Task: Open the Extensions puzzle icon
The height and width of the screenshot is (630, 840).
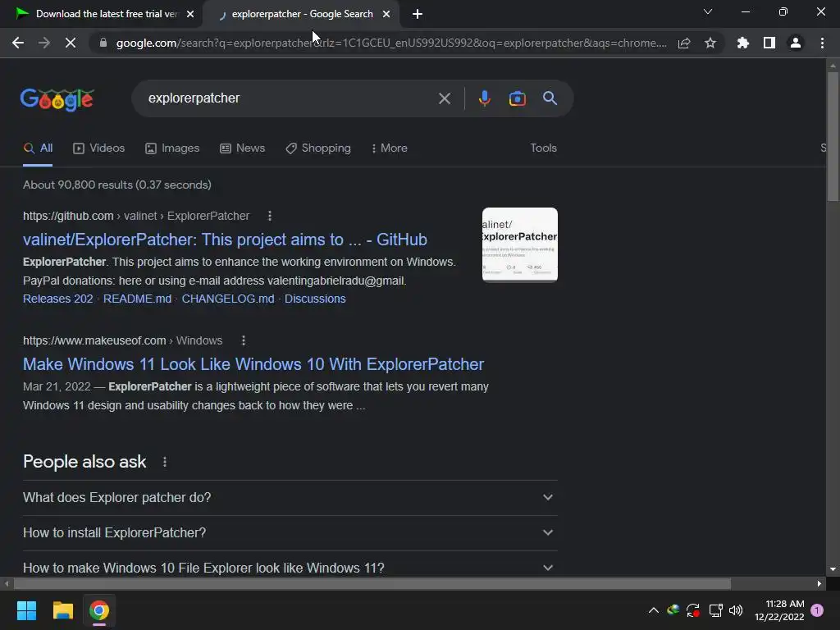Action: pos(742,43)
